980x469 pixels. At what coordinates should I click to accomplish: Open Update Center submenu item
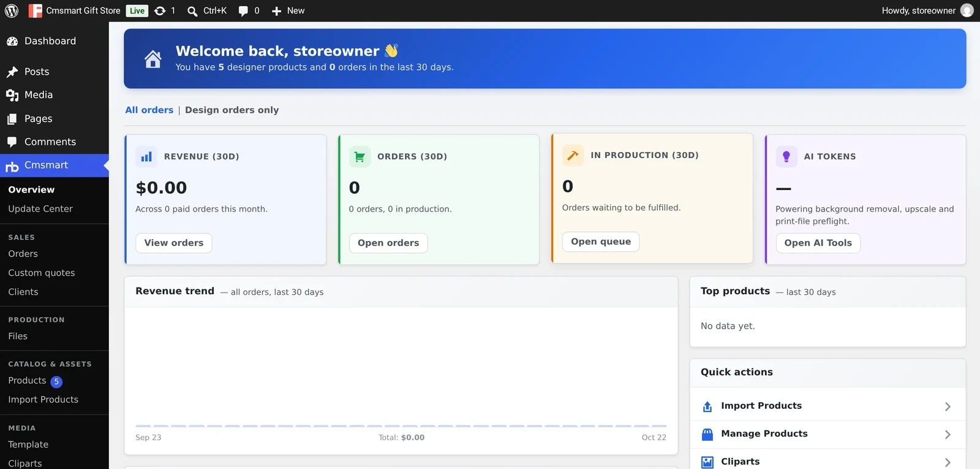(40, 209)
